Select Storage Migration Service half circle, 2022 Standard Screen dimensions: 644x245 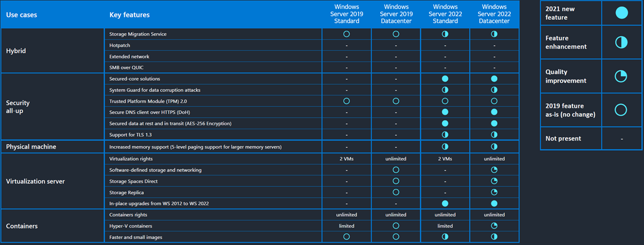445,34
